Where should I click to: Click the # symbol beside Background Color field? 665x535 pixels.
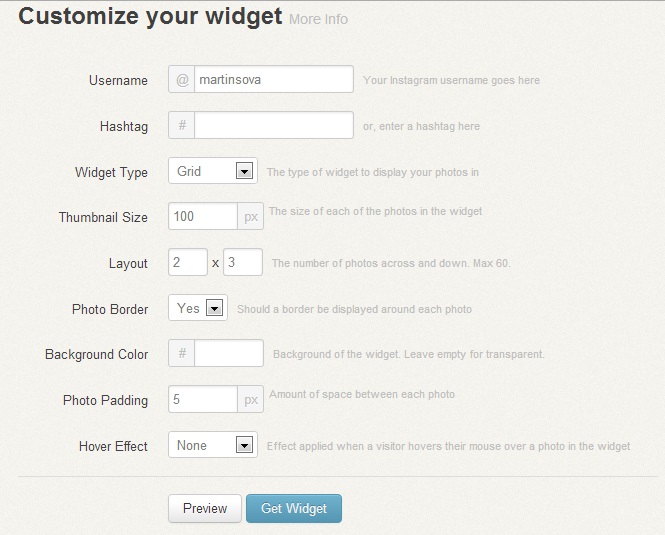(182, 353)
